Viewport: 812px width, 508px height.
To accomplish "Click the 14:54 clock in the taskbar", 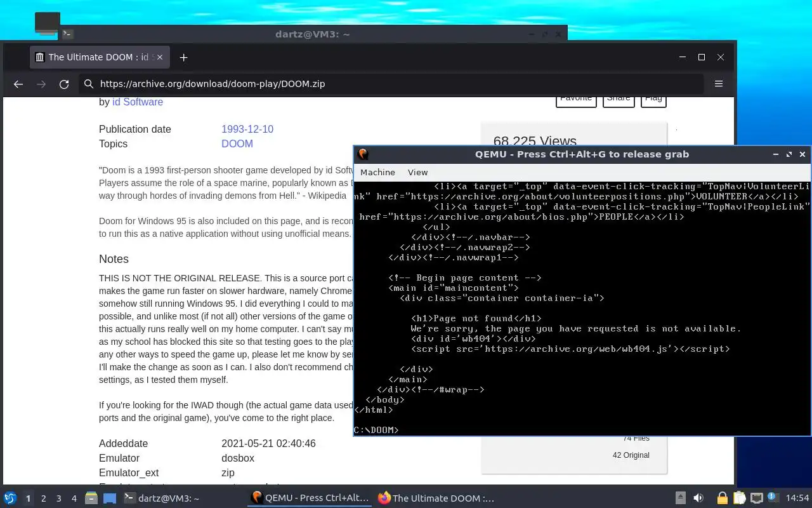I will [x=797, y=498].
